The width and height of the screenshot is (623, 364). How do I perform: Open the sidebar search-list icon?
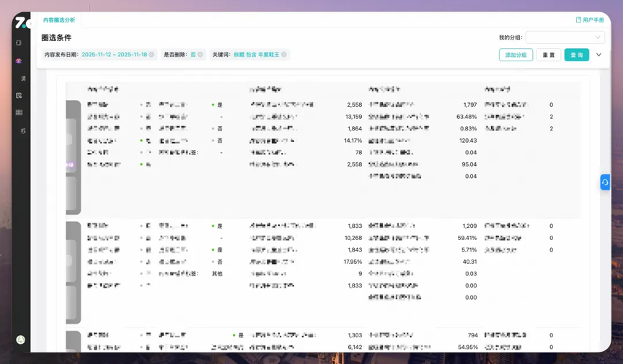19,95
